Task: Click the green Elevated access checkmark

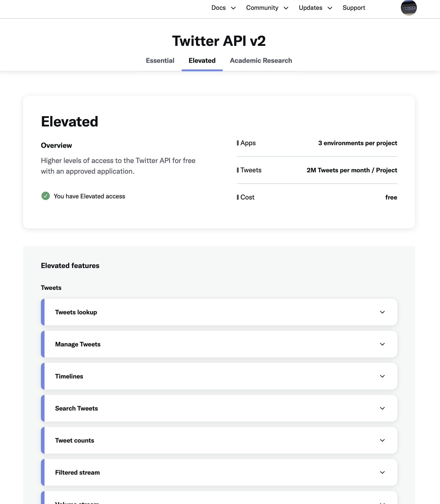Action: [45, 196]
